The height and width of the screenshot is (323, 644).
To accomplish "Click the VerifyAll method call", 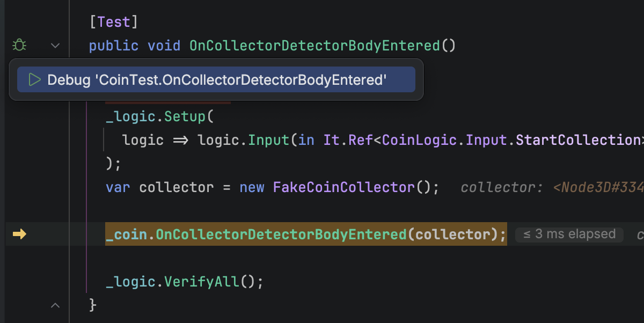I will pyautogui.click(x=201, y=282).
